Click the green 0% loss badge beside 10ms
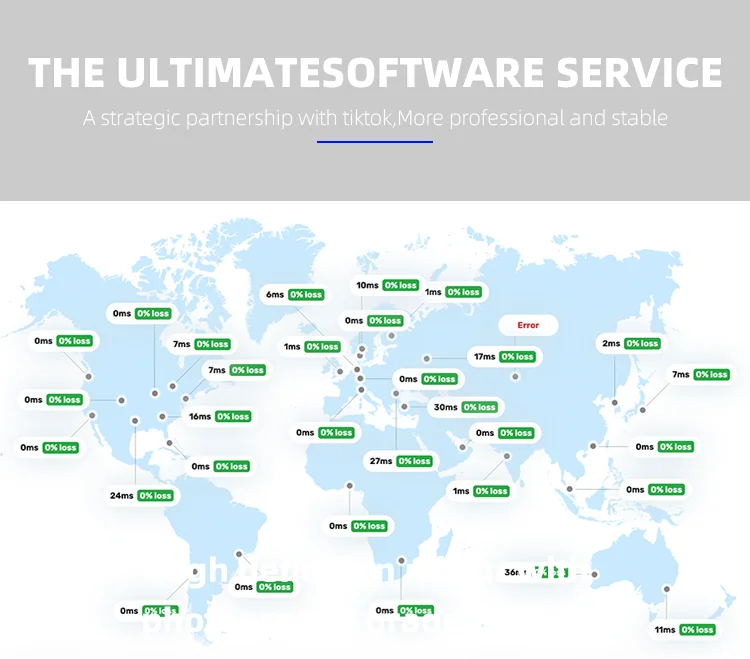Viewport: 750px width, 659px height. click(401, 285)
